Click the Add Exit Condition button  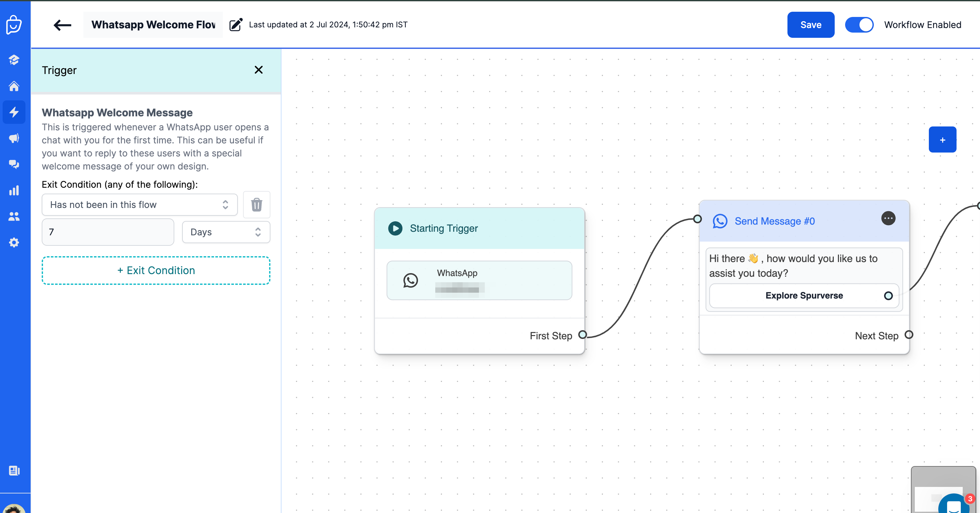click(x=155, y=271)
